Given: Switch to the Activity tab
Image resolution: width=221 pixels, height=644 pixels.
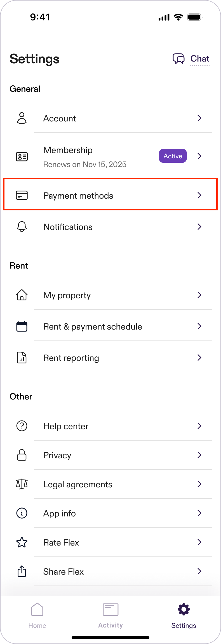Looking at the screenshot, I should click(x=110, y=615).
